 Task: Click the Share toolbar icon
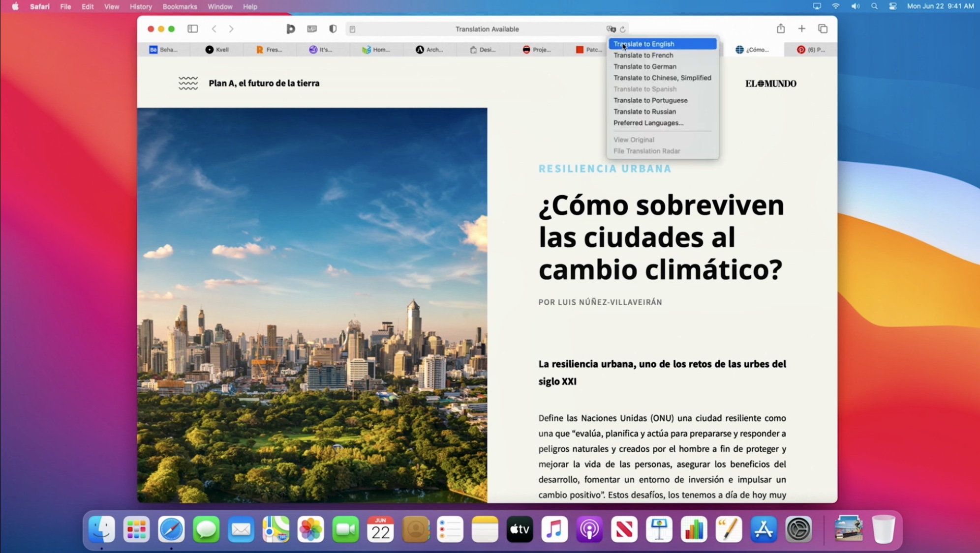pyautogui.click(x=781, y=29)
